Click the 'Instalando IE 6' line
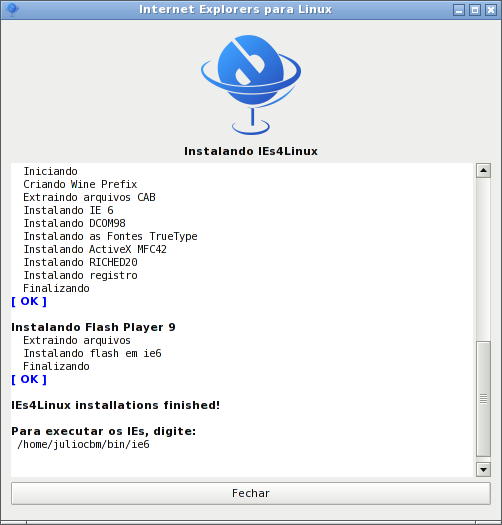 pyautogui.click(x=68, y=210)
